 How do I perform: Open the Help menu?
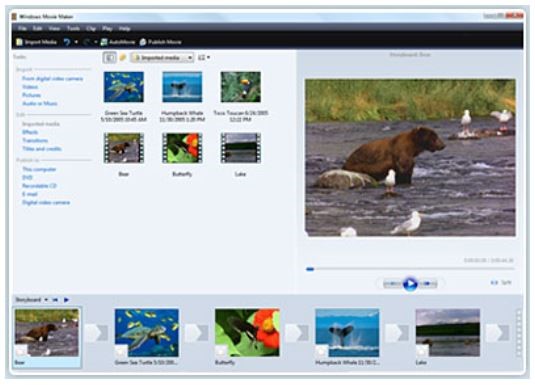click(125, 28)
